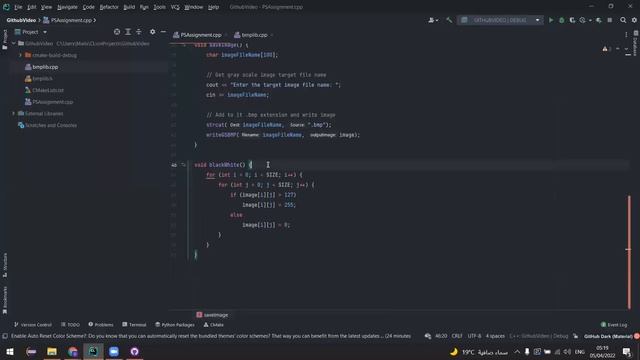Open the Navigate menu

[x=67, y=7]
